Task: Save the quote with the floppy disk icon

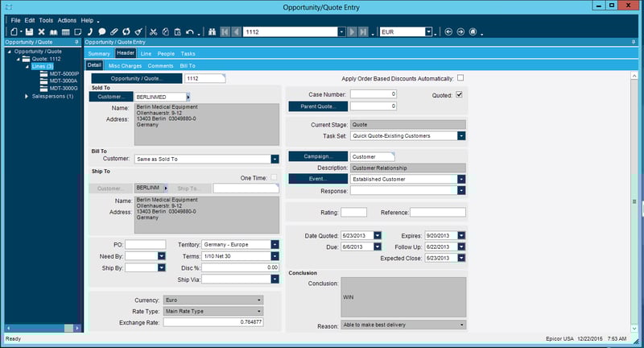Action: (29, 31)
